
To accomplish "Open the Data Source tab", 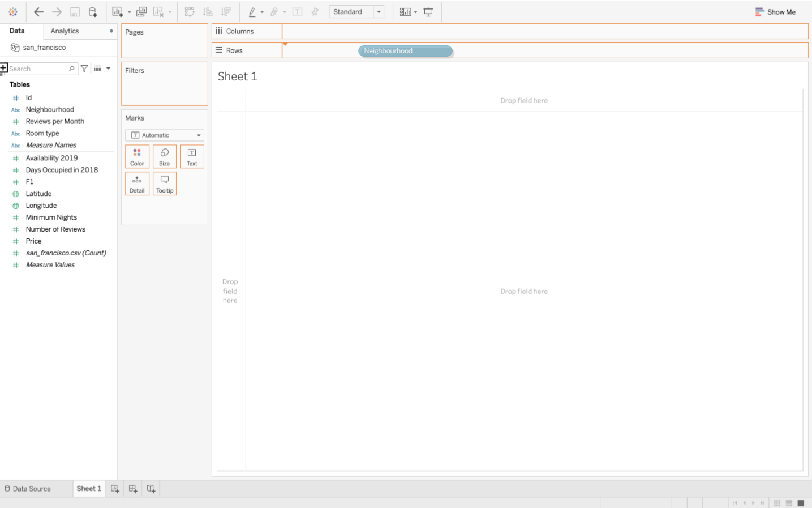I will coord(28,489).
